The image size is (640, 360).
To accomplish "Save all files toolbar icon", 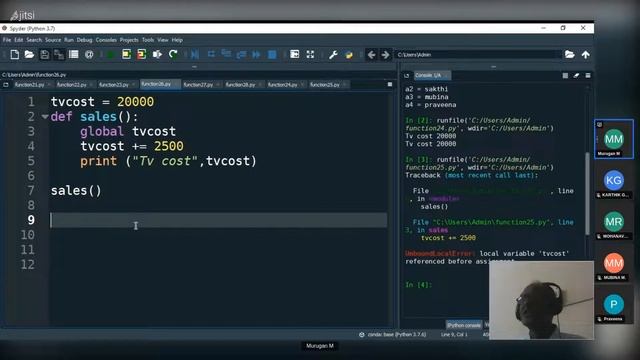I will click(x=59, y=54).
